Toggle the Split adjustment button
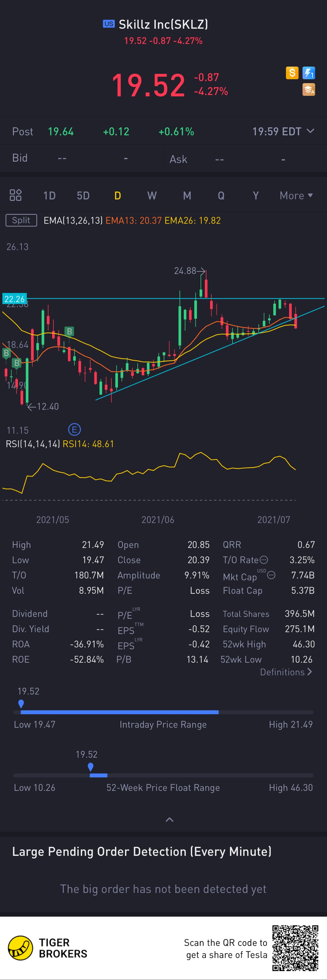The height and width of the screenshot is (980, 327). coord(21,220)
